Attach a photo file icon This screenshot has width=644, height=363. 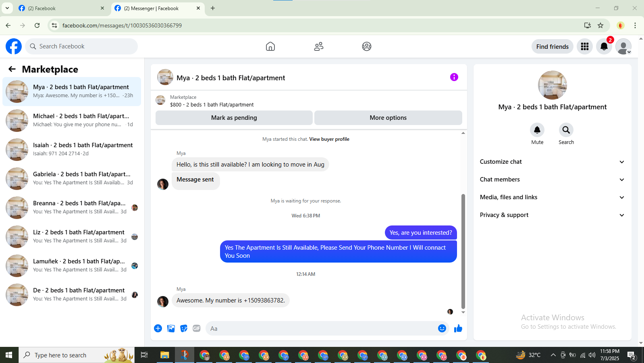click(171, 328)
